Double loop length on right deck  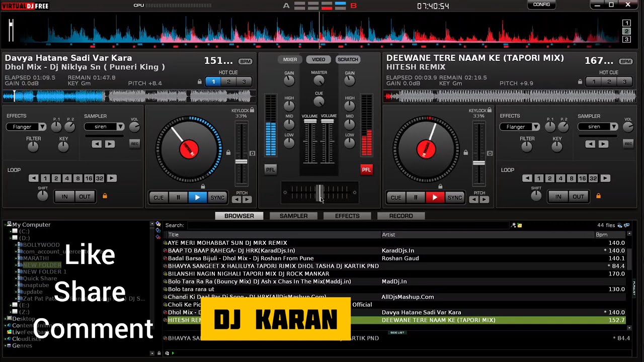(605, 178)
